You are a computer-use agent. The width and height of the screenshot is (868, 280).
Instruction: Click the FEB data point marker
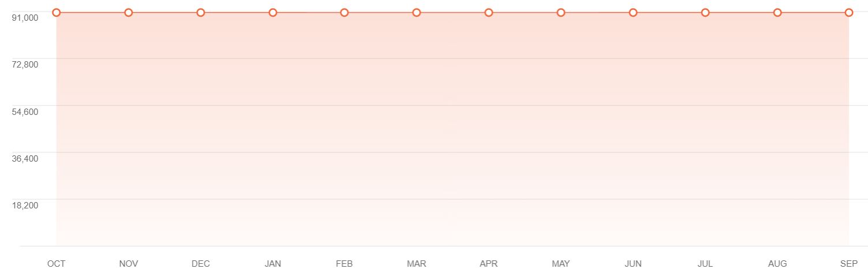345,13
